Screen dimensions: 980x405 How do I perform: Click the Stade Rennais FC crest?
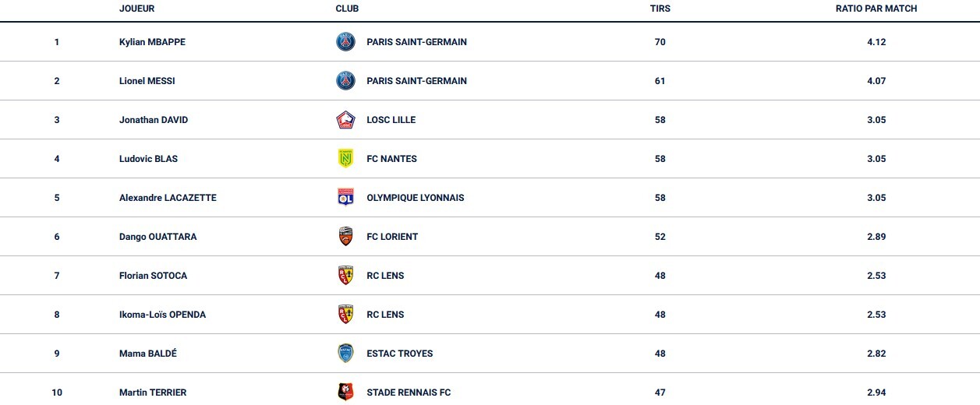[345, 393]
